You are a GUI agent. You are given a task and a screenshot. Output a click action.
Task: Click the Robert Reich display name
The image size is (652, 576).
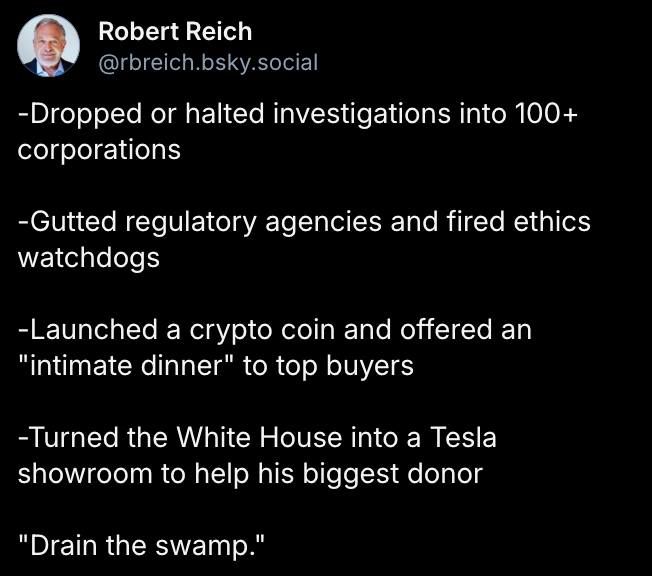(x=175, y=32)
